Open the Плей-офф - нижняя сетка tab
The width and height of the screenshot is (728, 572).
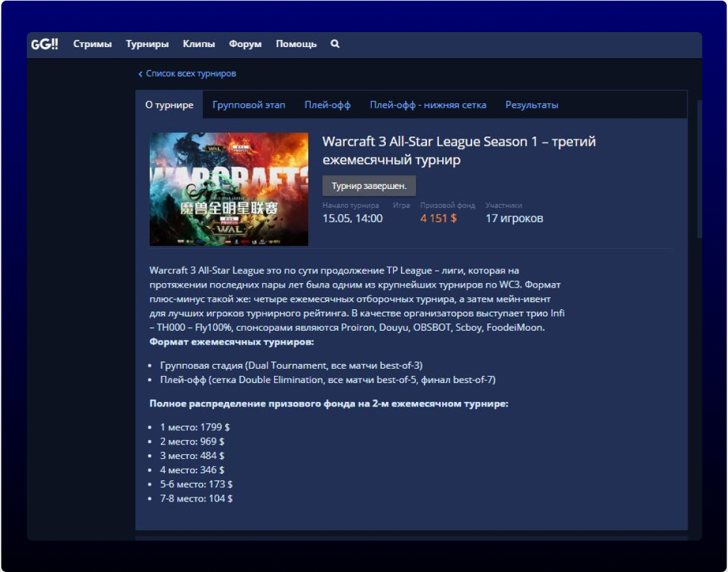428,105
